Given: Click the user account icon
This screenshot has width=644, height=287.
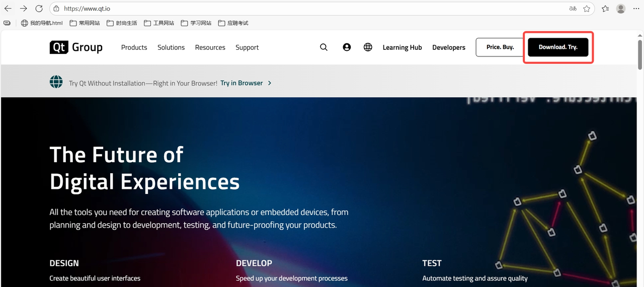Looking at the screenshot, I should [347, 47].
